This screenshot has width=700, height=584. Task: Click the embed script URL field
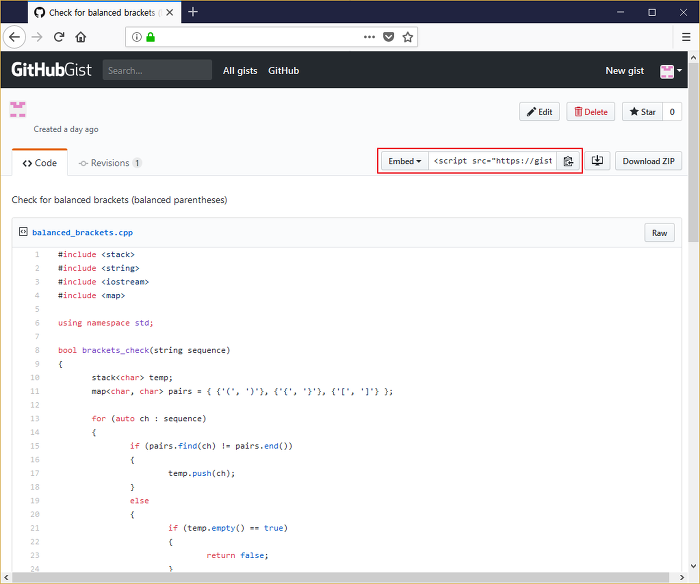coord(492,161)
